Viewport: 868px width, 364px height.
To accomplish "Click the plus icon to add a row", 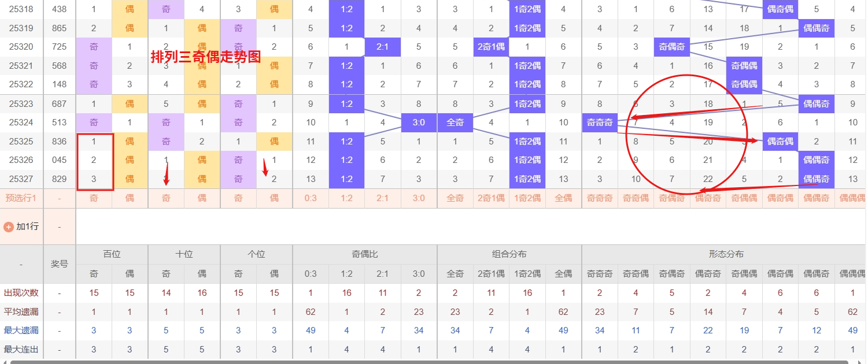I will [9, 226].
